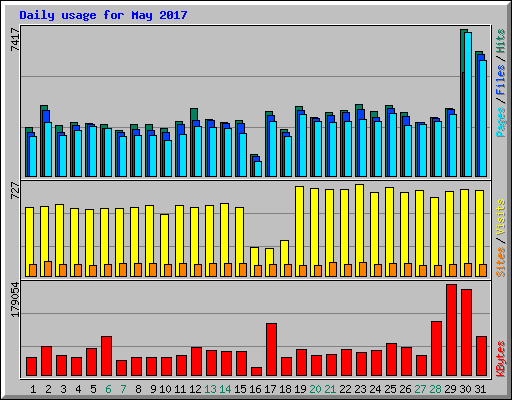
Task: Select the hits bar for day 31
Action: pyautogui.click(x=477, y=114)
